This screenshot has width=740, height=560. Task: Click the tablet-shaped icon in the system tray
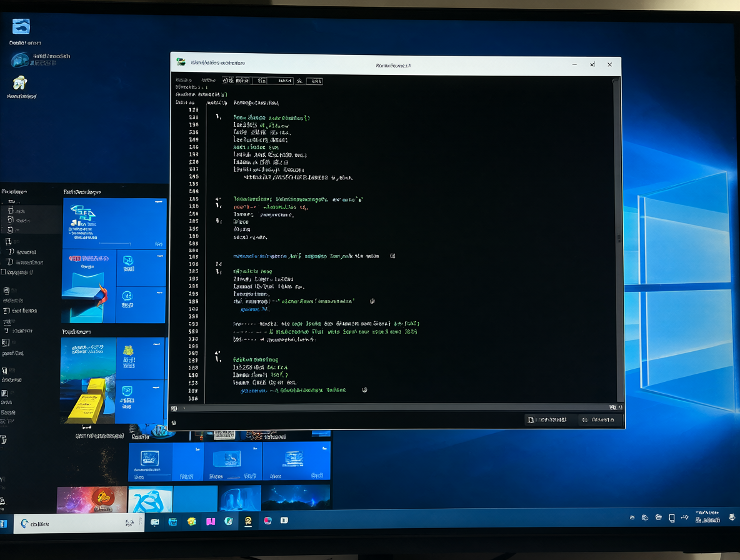[x=672, y=518]
